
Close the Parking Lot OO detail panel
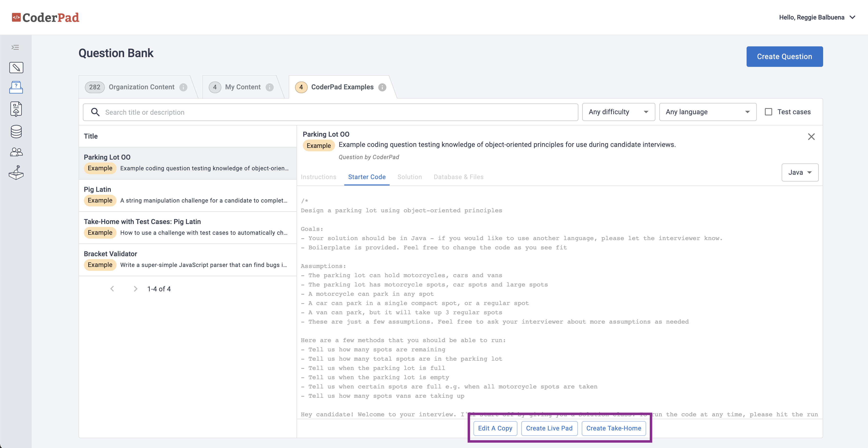811,137
